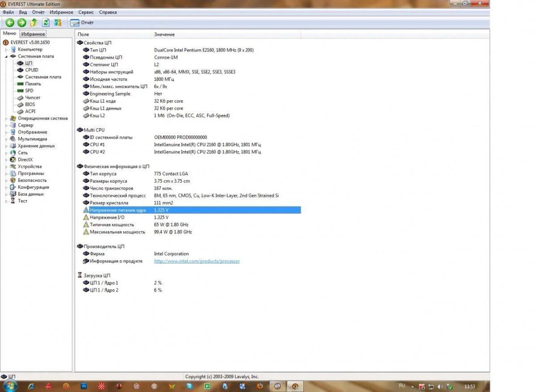Select Память in the tree
Screen dimensions: 536x392
33,84
